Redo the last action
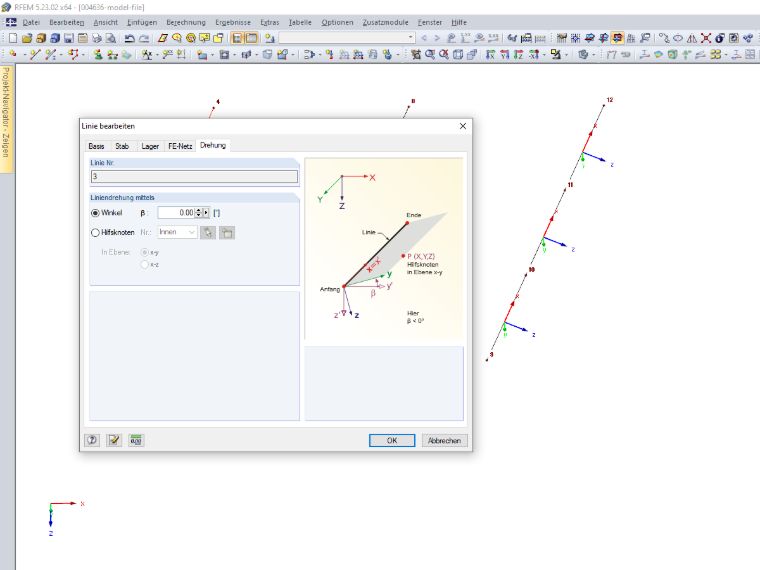The height and width of the screenshot is (570, 760). coord(144,38)
